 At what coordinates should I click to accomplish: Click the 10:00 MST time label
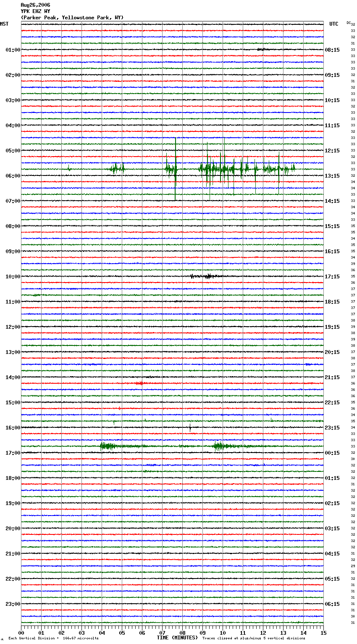[13, 277]
